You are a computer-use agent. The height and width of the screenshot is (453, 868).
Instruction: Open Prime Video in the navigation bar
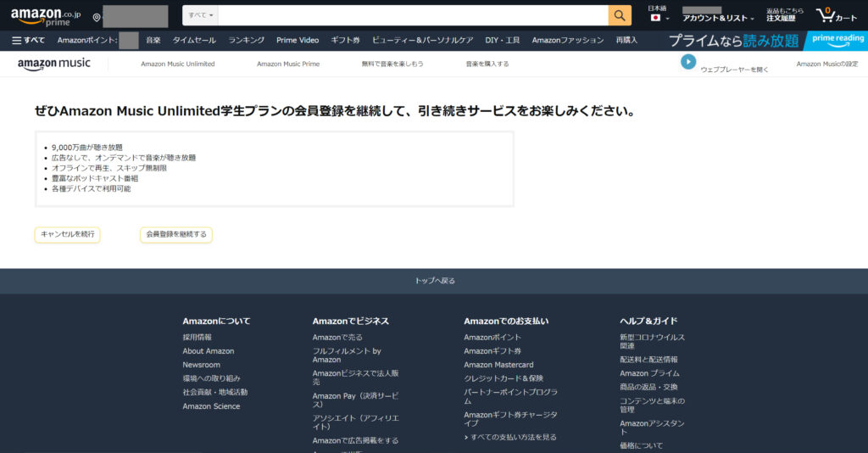tap(298, 41)
